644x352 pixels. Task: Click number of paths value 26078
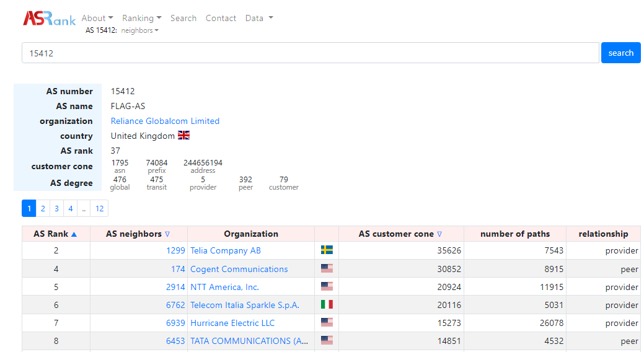tap(552, 323)
